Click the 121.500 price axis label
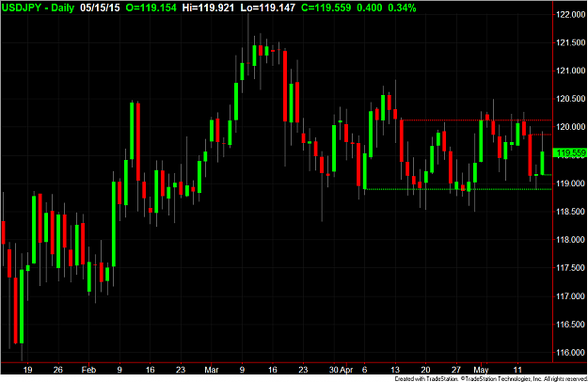Screen dimensions: 588x382 [x=570, y=42]
